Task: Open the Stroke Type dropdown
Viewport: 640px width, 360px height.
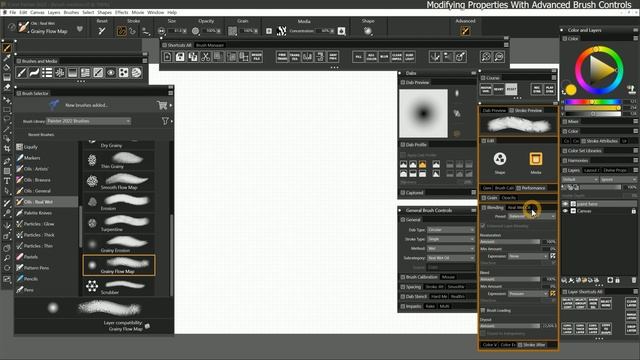Action: (451, 239)
